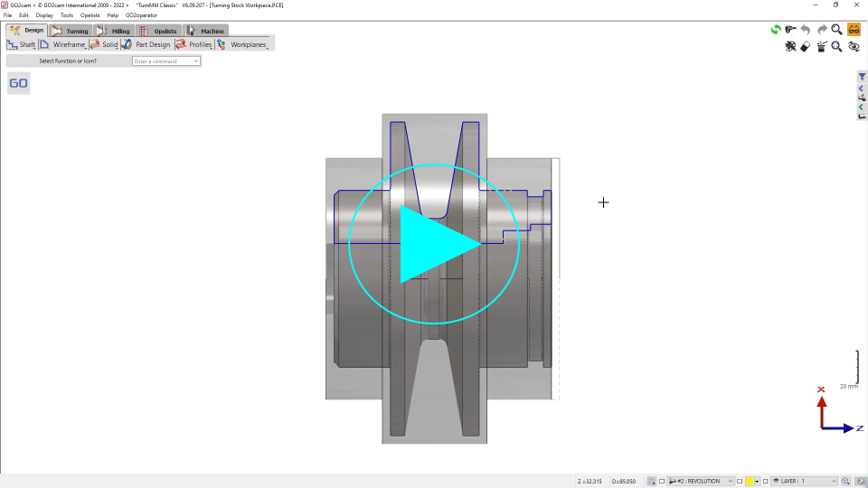Open the Display menu
The width and height of the screenshot is (868, 488).
pos(44,15)
